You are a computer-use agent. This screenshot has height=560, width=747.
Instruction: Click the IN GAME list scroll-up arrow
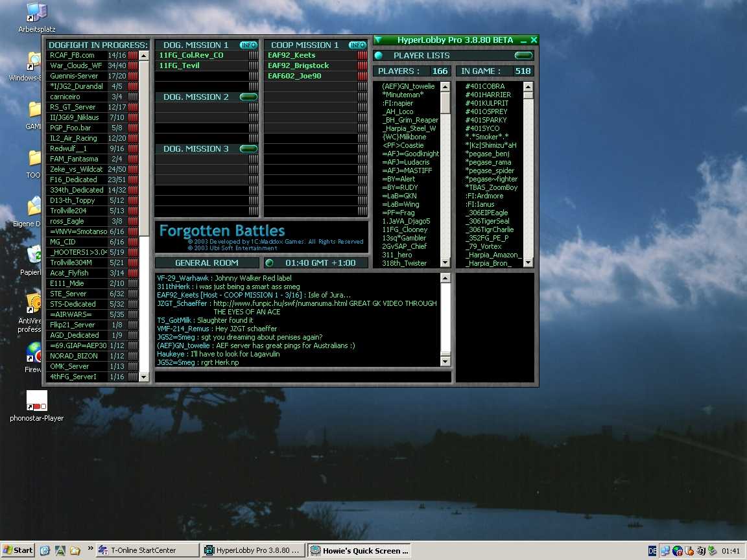pyautogui.click(x=528, y=86)
